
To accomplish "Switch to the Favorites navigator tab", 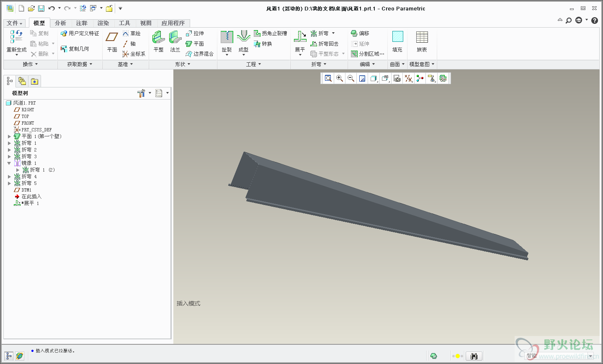I will point(35,81).
